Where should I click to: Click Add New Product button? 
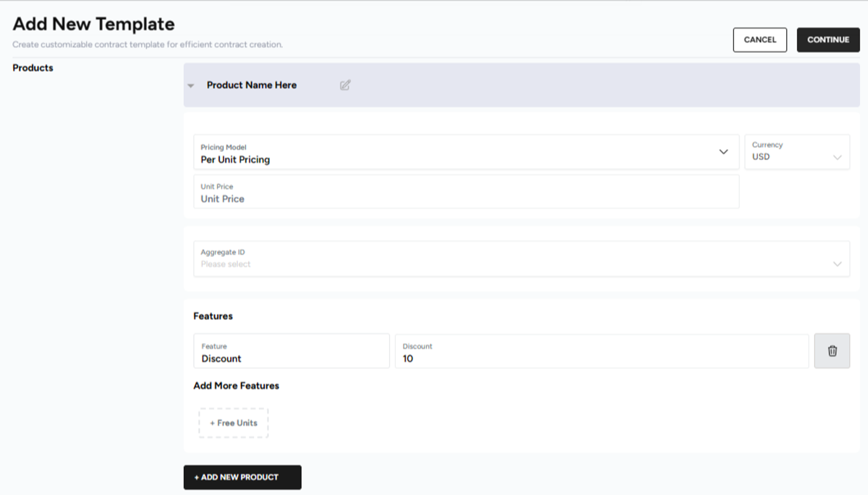click(242, 477)
